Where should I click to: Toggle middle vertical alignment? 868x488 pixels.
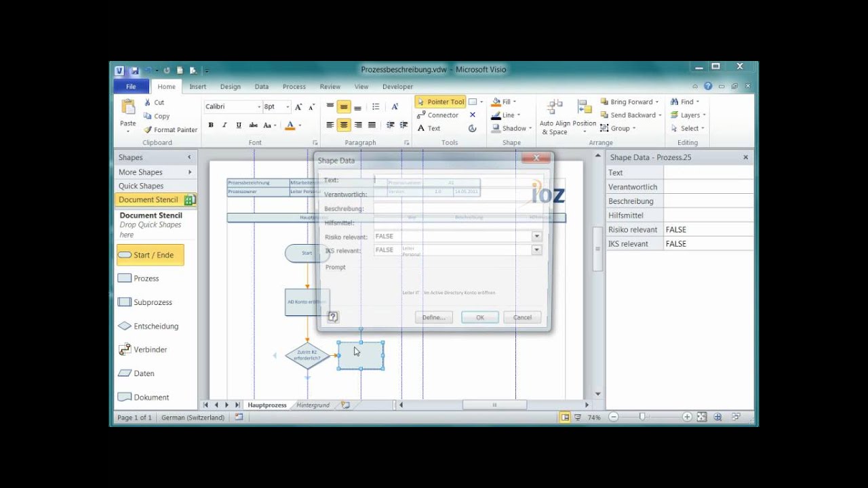coord(344,107)
